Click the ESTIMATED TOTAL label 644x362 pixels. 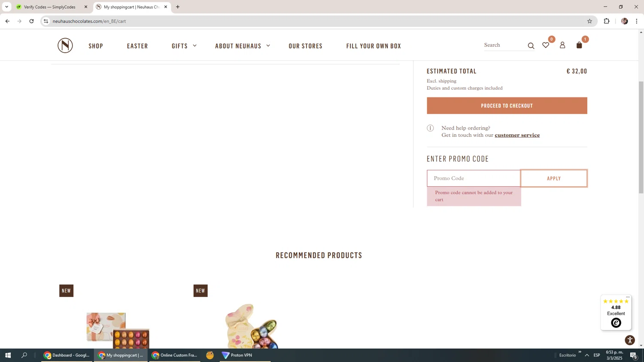[452, 71]
